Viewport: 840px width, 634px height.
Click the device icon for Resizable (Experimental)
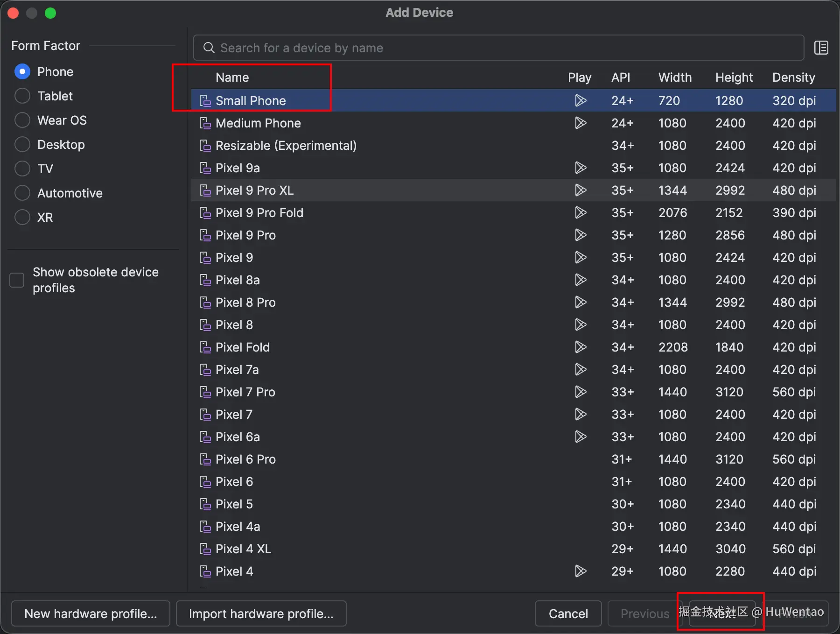click(205, 146)
